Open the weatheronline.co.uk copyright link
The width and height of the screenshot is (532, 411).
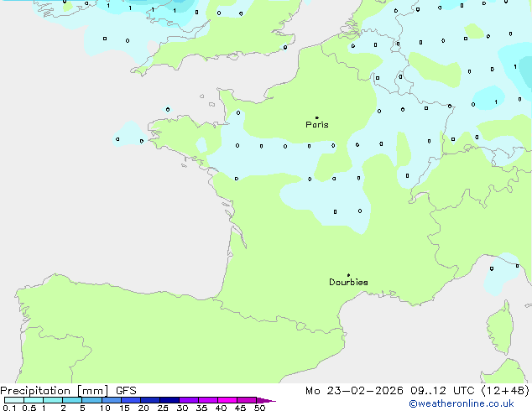click(461, 403)
